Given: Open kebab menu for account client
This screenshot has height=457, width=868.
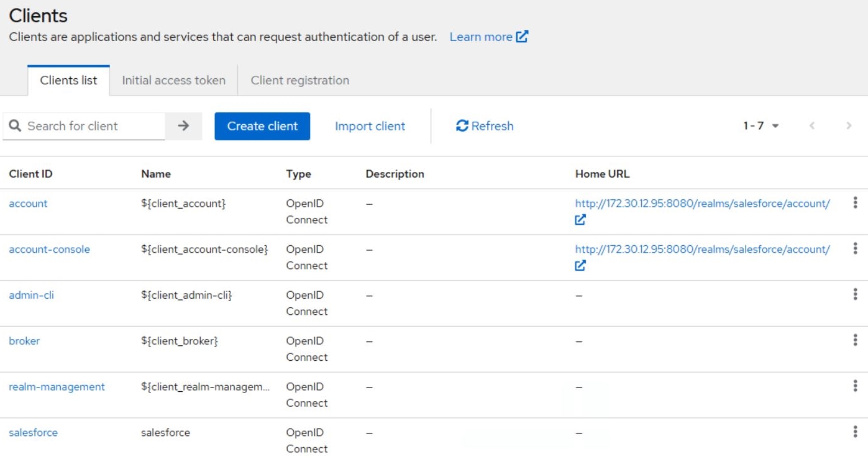Looking at the screenshot, I should 855,203.
